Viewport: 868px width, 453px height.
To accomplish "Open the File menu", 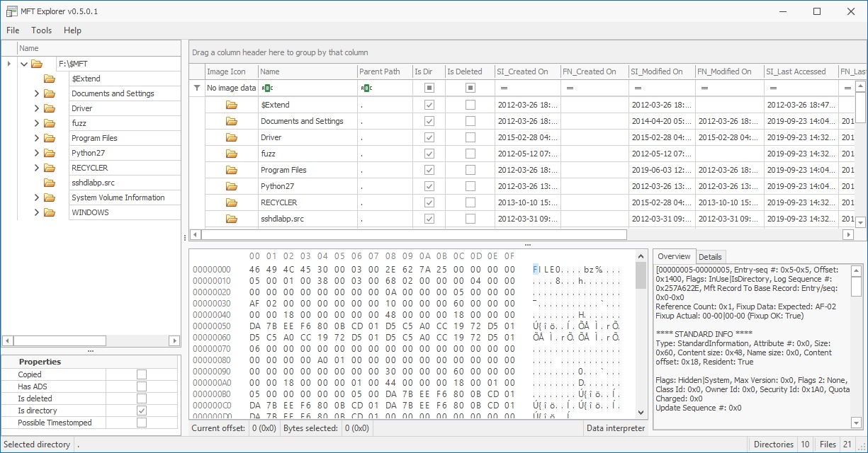I will 13,30.
